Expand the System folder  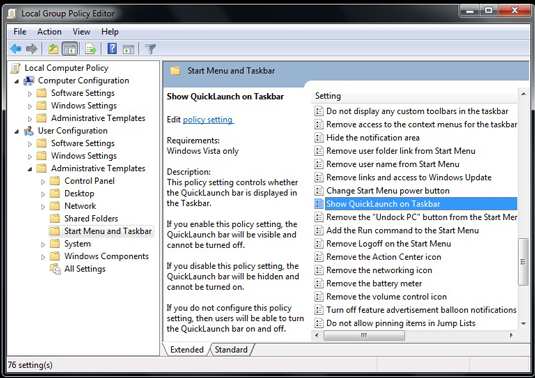pos(43,245)
